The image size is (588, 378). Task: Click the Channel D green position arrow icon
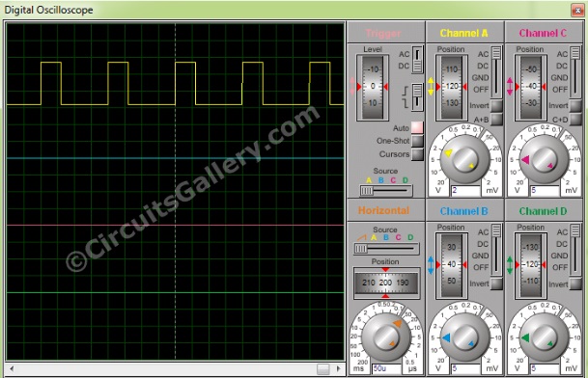click(x=510, y=264)
